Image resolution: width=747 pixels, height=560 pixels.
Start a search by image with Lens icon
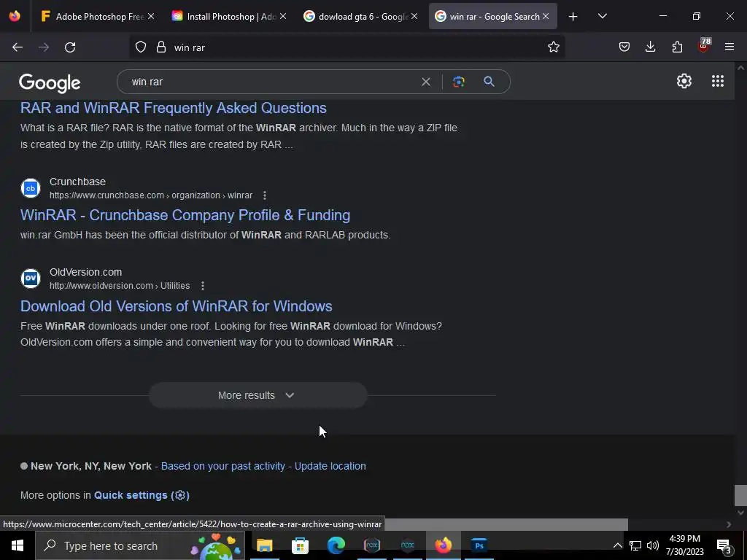click(458, 82)
